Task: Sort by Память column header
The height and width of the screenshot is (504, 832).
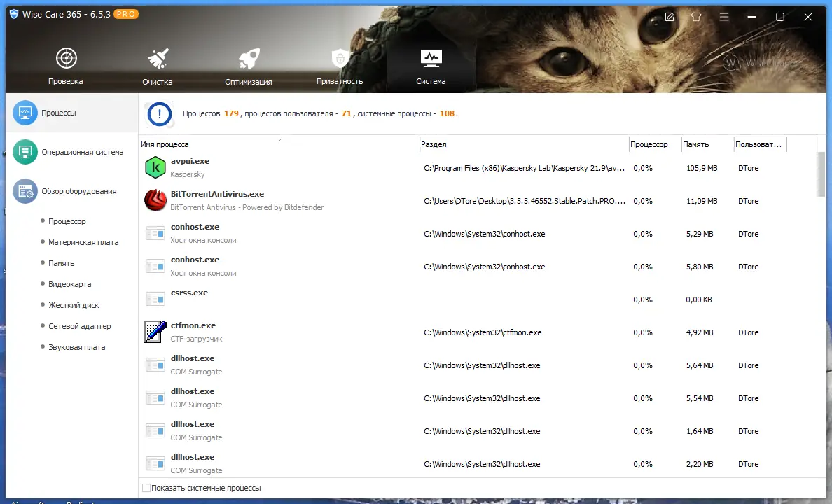Action: point(695,144)
